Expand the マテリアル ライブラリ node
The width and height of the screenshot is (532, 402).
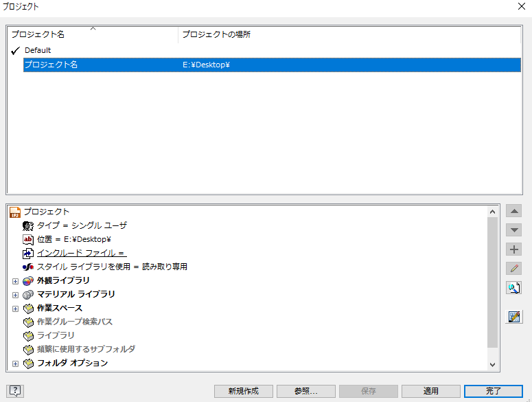pos(15,295)
